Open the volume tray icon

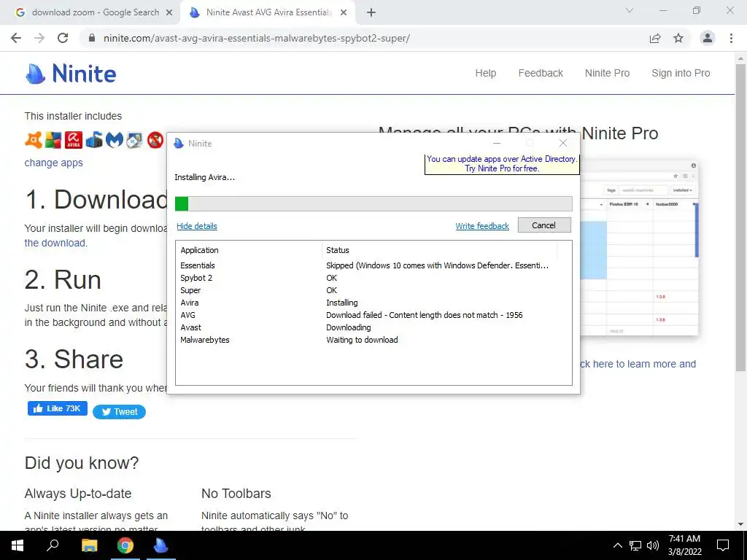(653, 545)
